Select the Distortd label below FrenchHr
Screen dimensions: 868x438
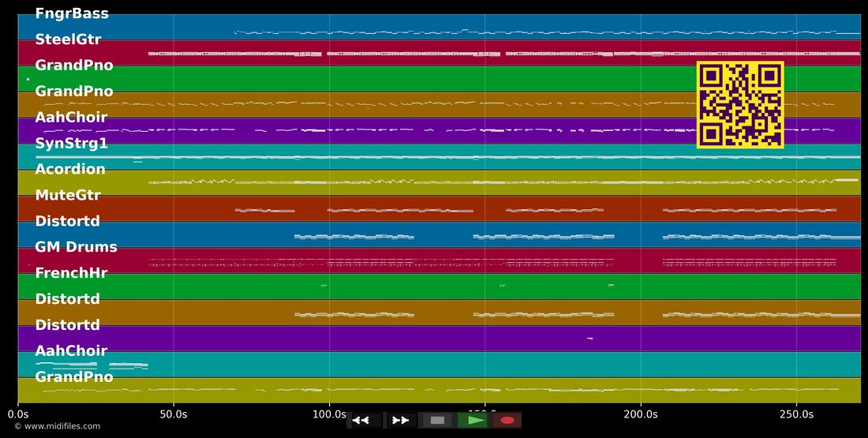[68, 299]
